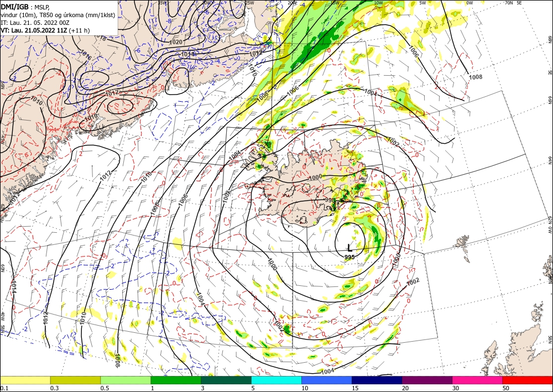Viewport: 553px width, 392px height.
Task: Select the green 1–3 mm legend swatch
Action: point(176,380)
